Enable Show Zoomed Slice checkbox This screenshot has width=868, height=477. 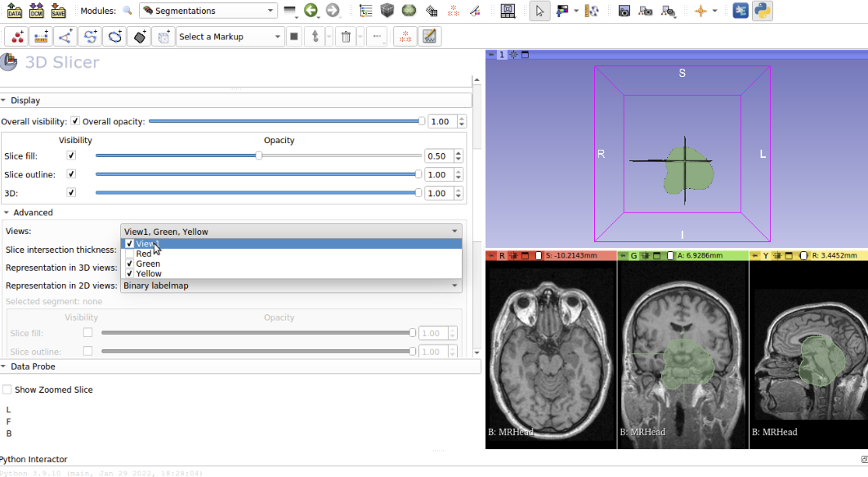(7, 389)
